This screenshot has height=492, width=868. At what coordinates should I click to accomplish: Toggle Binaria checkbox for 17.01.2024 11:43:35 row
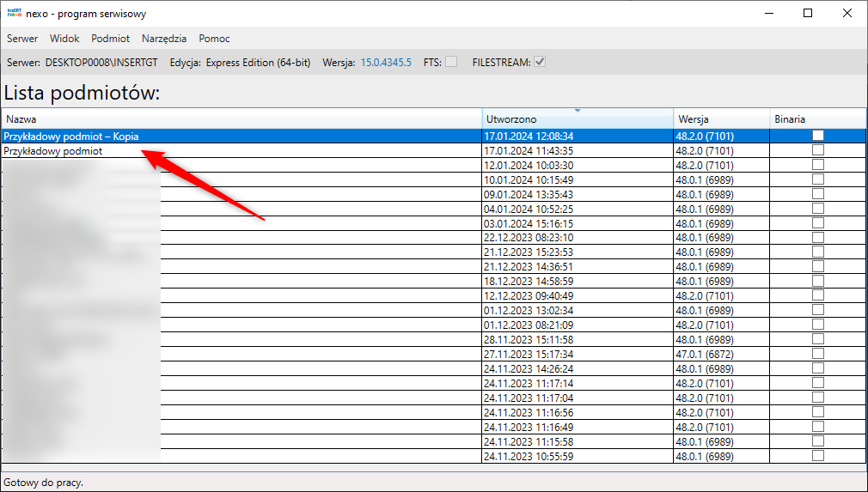pyautogui.click(x=817, y=149)
